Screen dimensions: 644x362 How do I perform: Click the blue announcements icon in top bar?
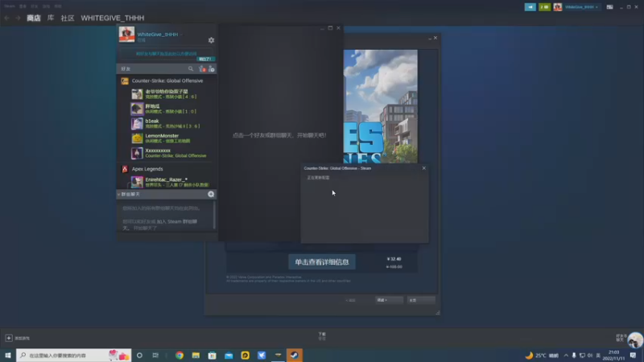pyautogui.click(x=530, y=7)
